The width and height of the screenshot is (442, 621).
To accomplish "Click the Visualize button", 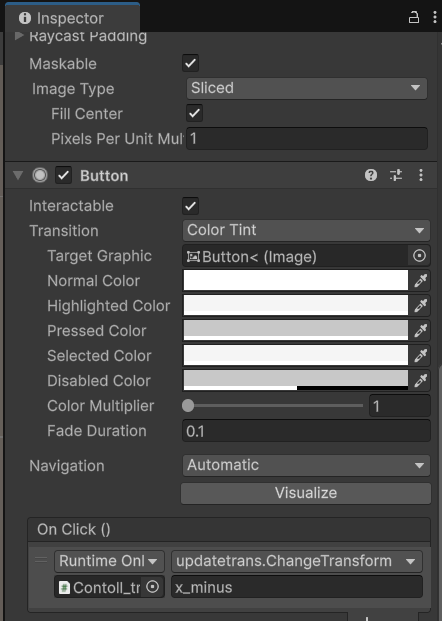I will (x=306, y=493).
